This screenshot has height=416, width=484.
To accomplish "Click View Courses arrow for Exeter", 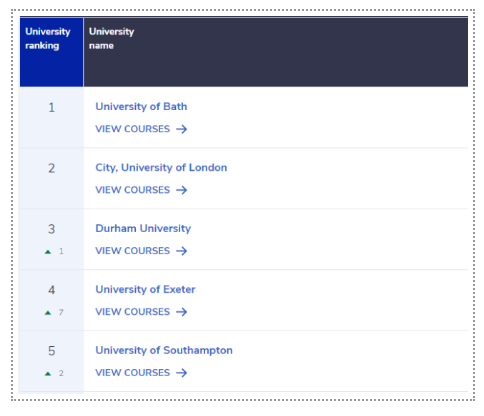I will pyautogui.click(x=182, y=312).
